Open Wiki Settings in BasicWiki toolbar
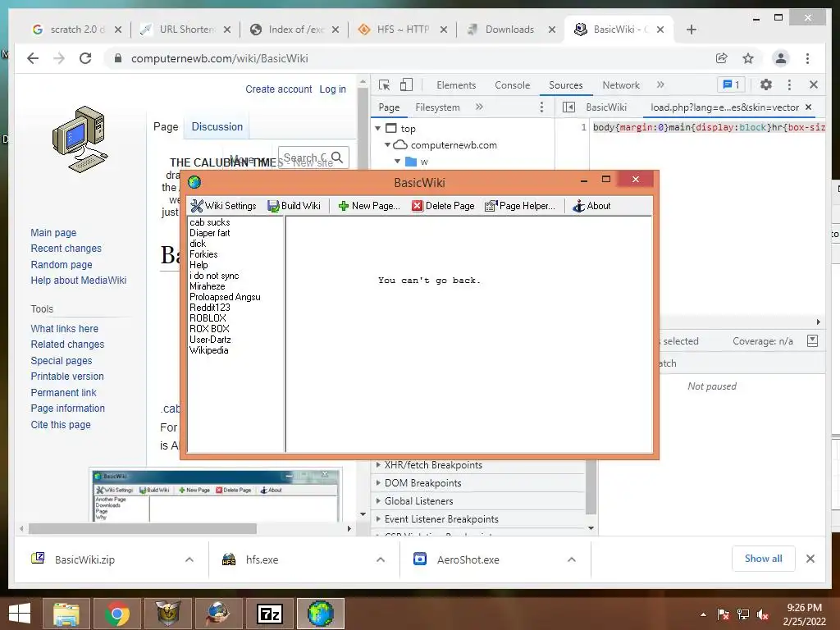The image size is (840, 630). (x=224, y=206)
